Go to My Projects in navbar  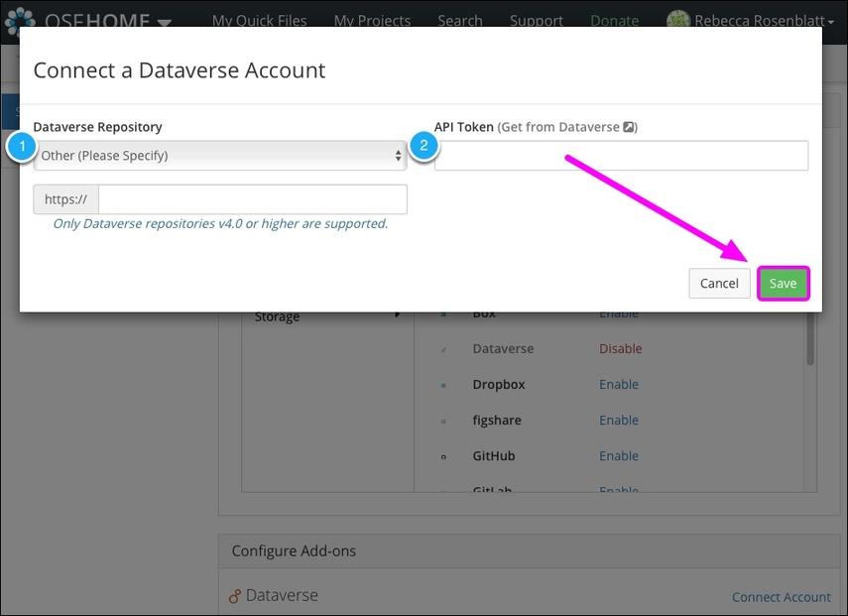(372, 21)
